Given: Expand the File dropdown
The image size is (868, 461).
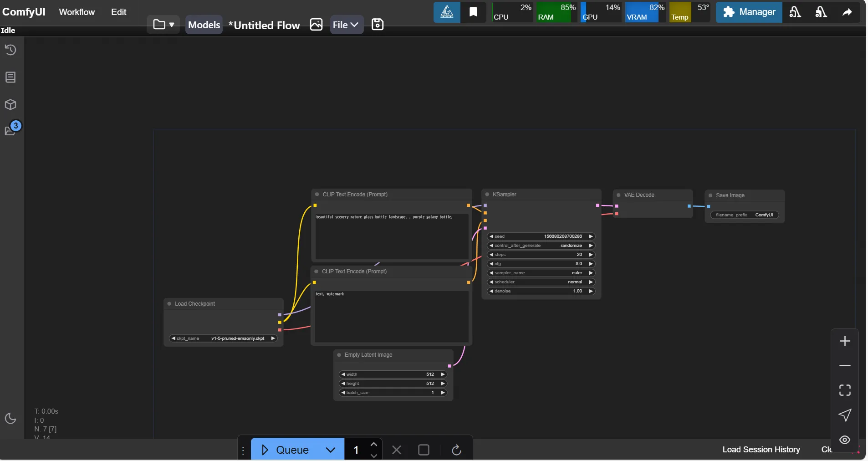Looking at the screenshot, I should [x=346, y=25].
